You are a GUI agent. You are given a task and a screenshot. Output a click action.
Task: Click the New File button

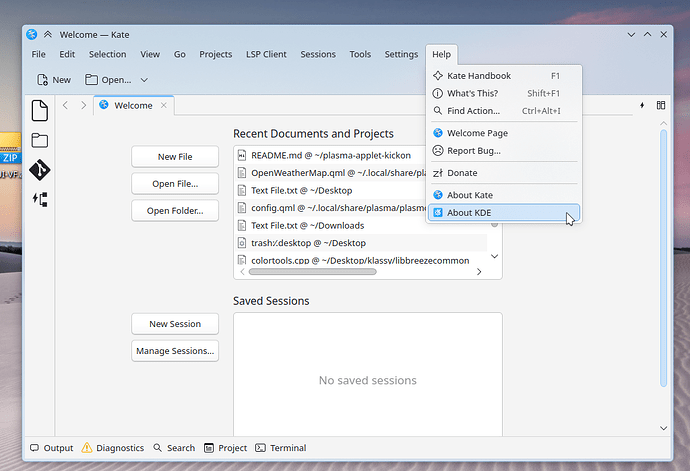point(175,157)
